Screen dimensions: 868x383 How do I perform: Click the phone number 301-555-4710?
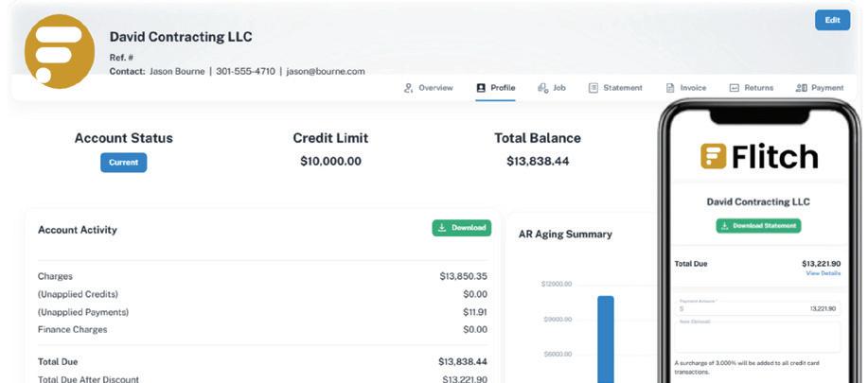[245, 71]
